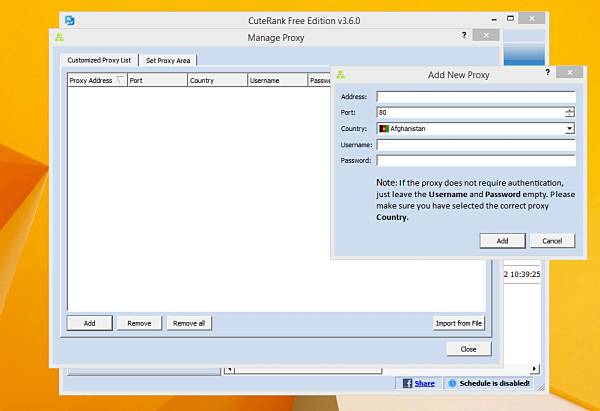600x411 pixels.
Task: Click the main window left scroll arrow
Action: pyautogui.click(x=229, y=369)
